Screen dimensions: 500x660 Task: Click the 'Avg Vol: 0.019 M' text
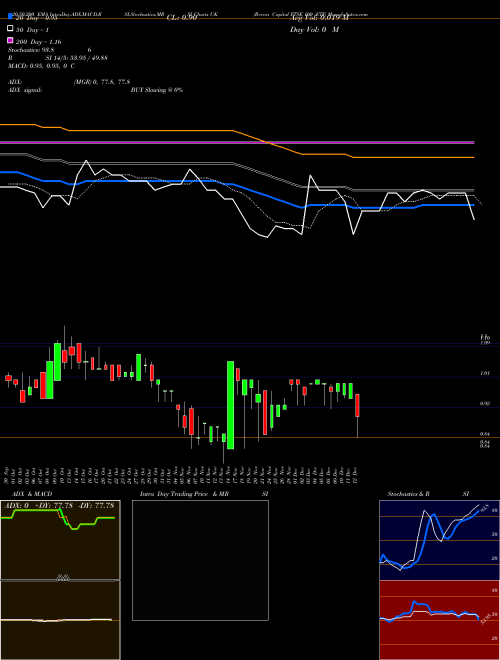(319, 18)
